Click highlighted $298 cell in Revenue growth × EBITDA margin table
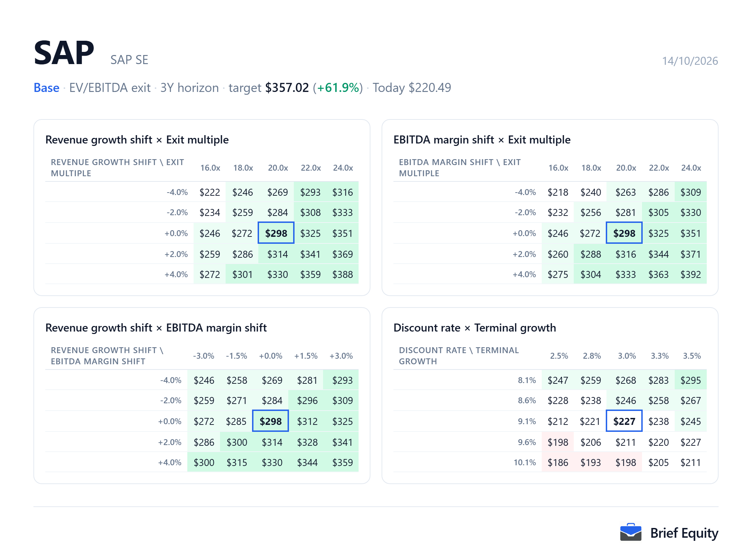Image resolution: width=752 pixels, height=560 pixels. point(271,421)
